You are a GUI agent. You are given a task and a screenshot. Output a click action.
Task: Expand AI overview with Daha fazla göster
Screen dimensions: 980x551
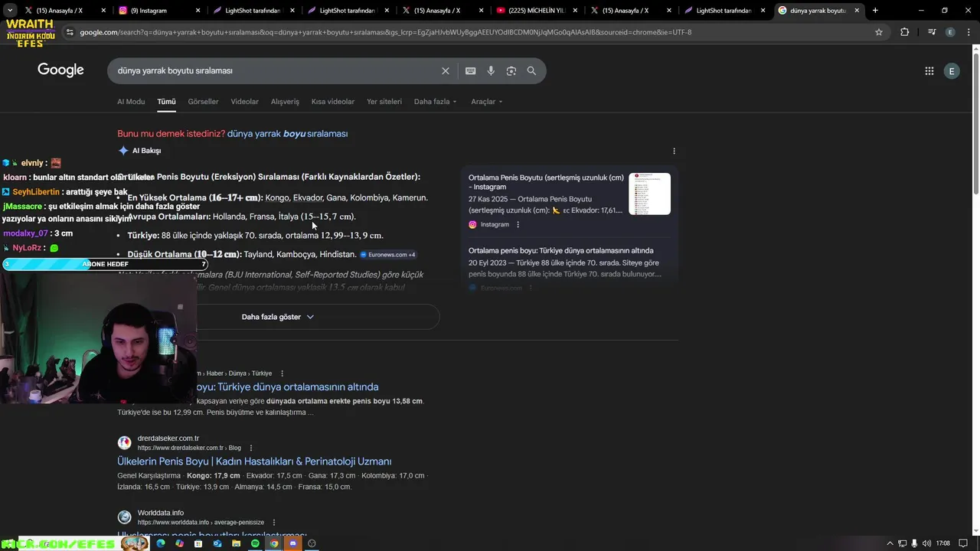pos(278,317)
